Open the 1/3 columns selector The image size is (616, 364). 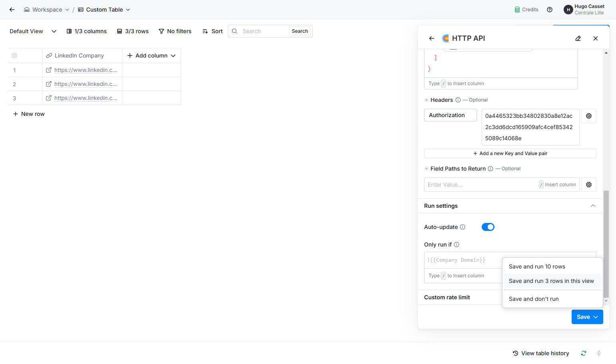(86, 31)
